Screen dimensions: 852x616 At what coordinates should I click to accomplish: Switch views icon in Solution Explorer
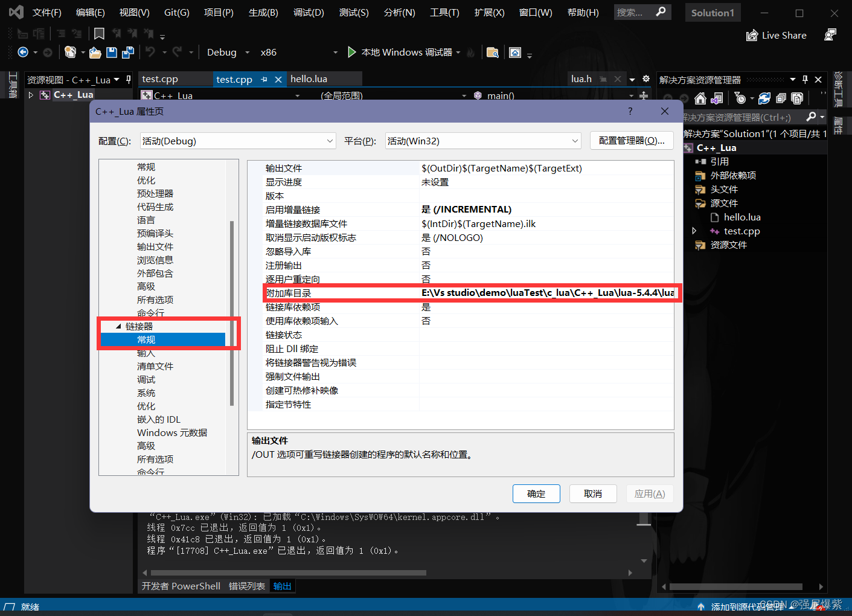[x=717, y=98]
